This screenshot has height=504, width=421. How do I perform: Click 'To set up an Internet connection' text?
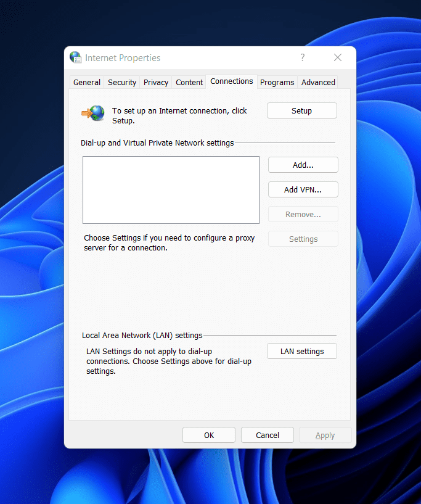179,116
